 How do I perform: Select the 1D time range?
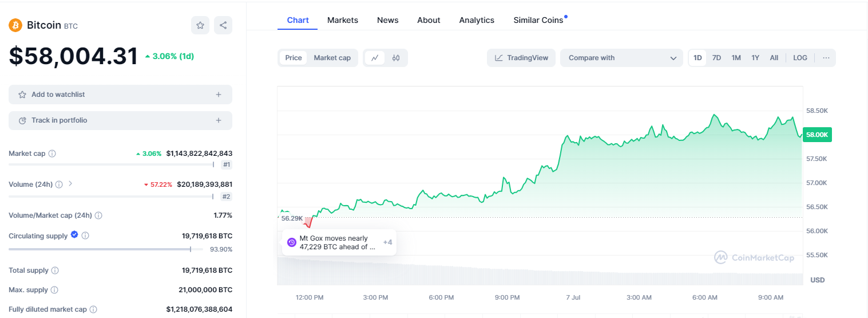point(697,58)
